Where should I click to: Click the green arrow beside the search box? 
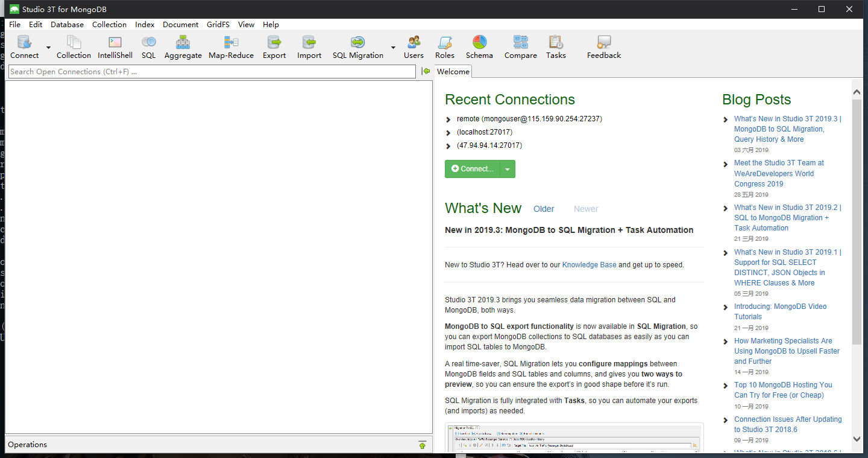point(426,71)
